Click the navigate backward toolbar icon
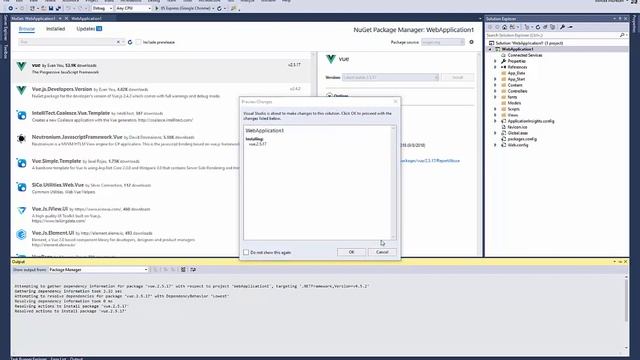The height and width of the screenshot is (360, 640). coord(10,8)
